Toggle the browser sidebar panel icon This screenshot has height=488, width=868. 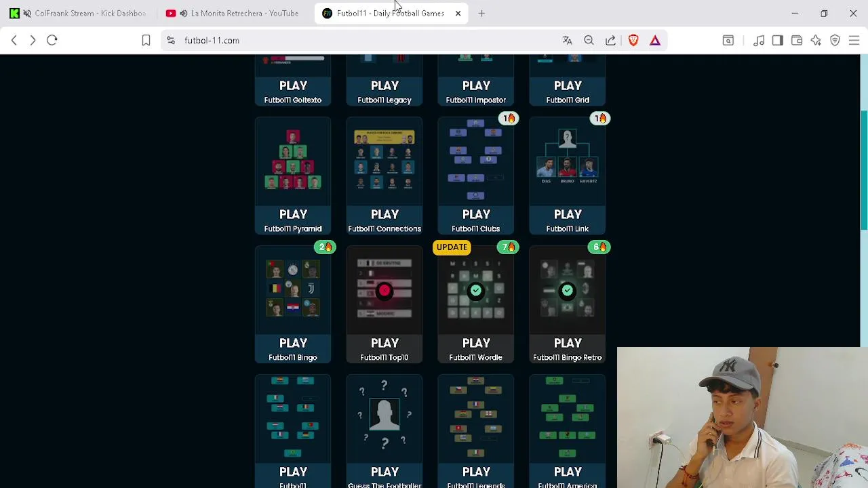(x=778, y=41)
